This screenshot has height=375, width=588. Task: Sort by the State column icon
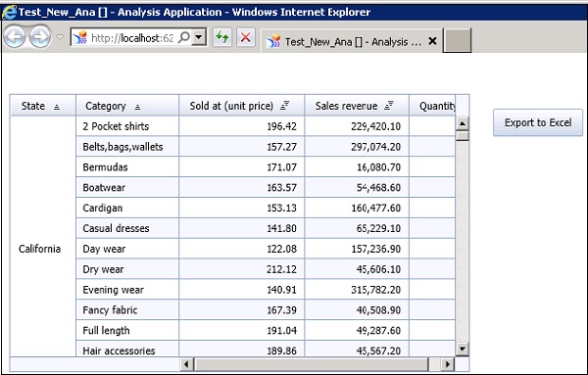pos(57,107)
